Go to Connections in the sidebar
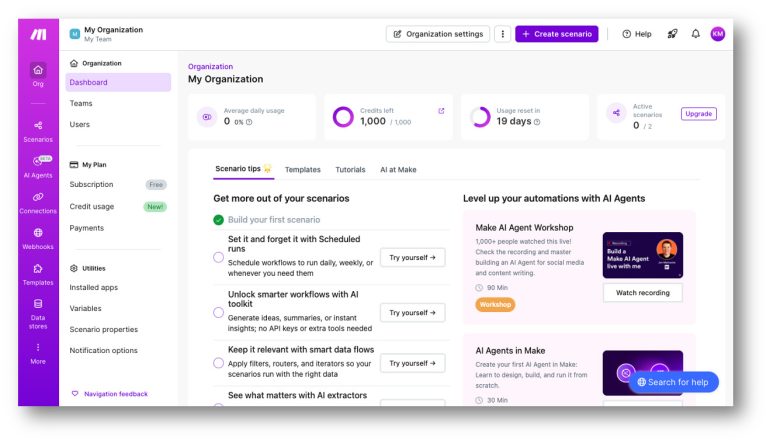 point(38,202)
